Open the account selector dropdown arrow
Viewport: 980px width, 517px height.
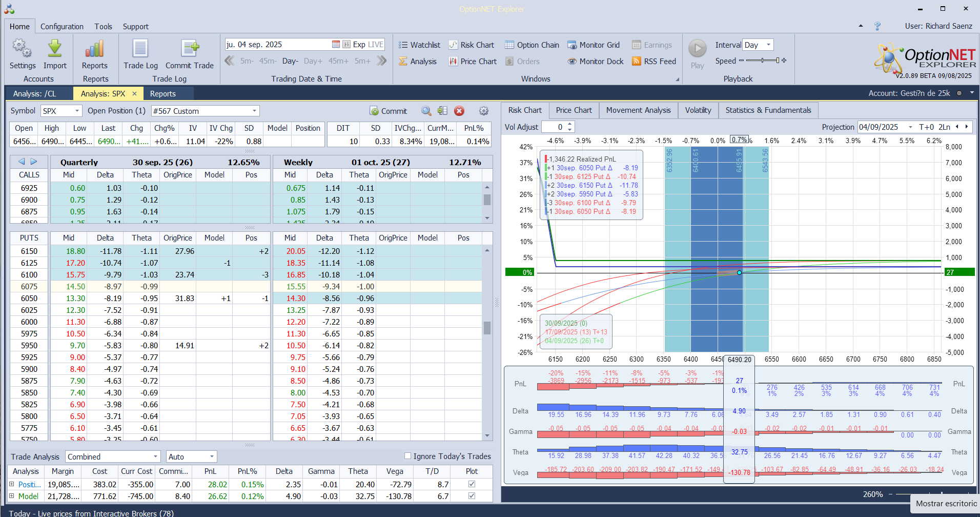point(972,93)
